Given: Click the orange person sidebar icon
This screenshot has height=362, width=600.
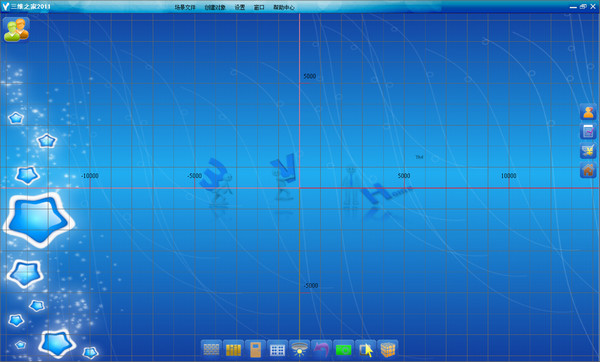Looking at the screenshot, I should pyautogui.click(x=589, y=112).
